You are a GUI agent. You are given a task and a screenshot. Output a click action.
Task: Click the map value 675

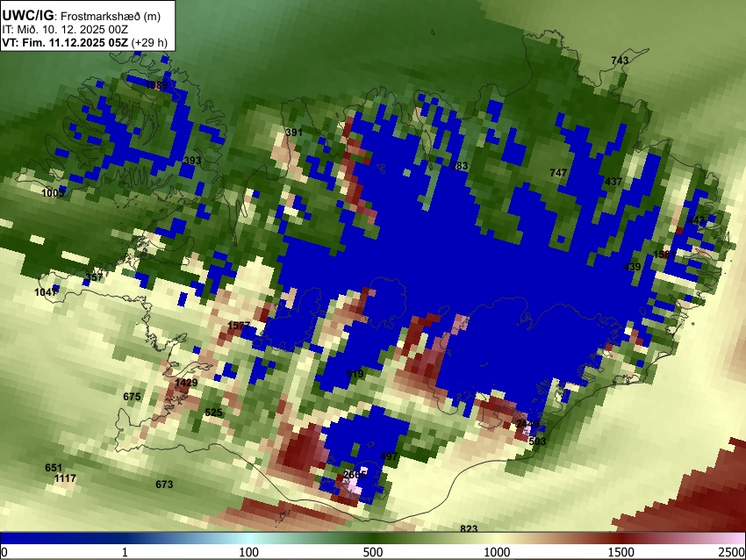(x=132, y=397)
